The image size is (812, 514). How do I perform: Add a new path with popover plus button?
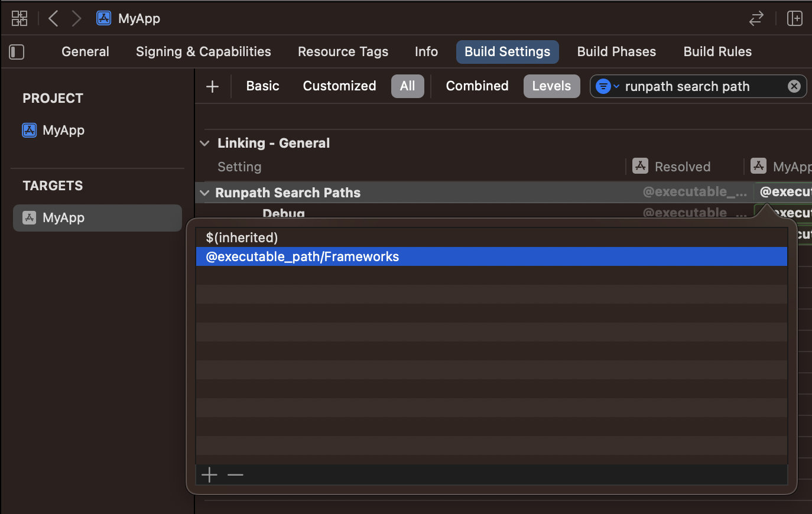[209, 475]
